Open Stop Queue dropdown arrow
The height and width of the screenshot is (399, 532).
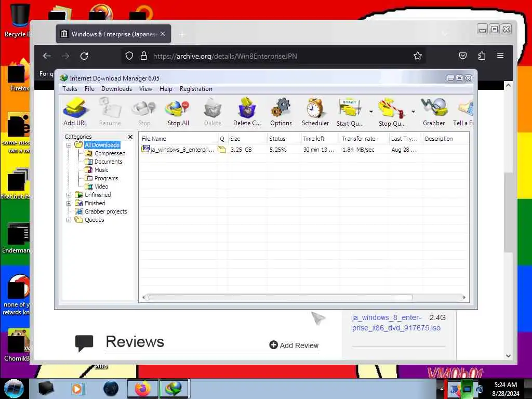coord(413,112)
